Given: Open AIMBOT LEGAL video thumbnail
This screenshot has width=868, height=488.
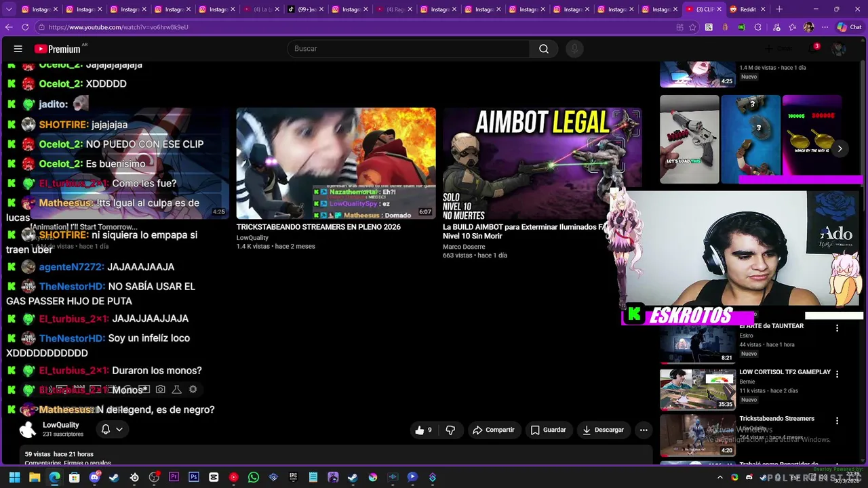Looking at the screenshot, I should pos(541,163).
